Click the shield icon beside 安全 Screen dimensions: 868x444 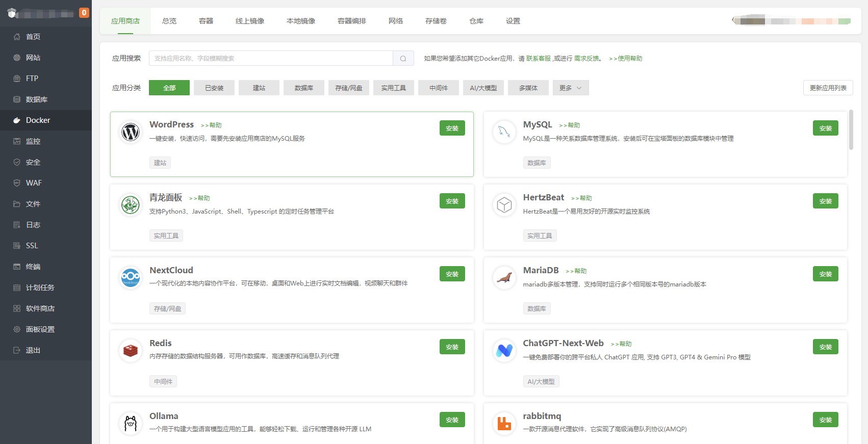[17, 162]
